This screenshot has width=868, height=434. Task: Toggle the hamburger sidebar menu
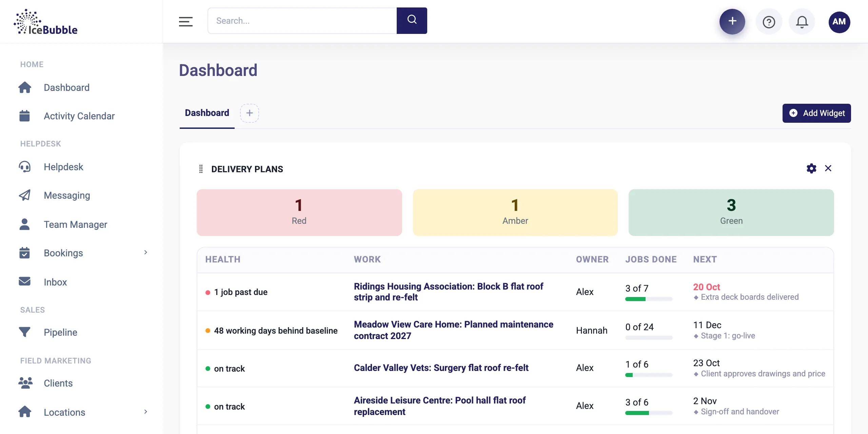[x=186, y=21]
